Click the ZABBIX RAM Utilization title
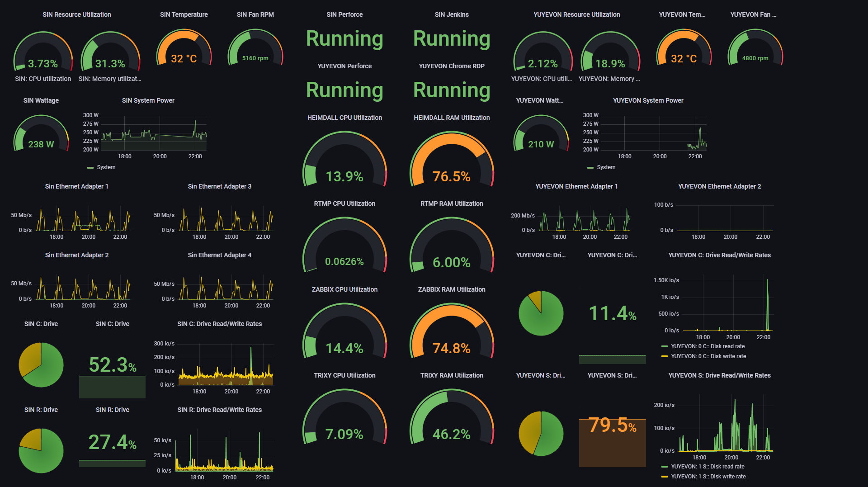868x487 pixels. [452, 289]
